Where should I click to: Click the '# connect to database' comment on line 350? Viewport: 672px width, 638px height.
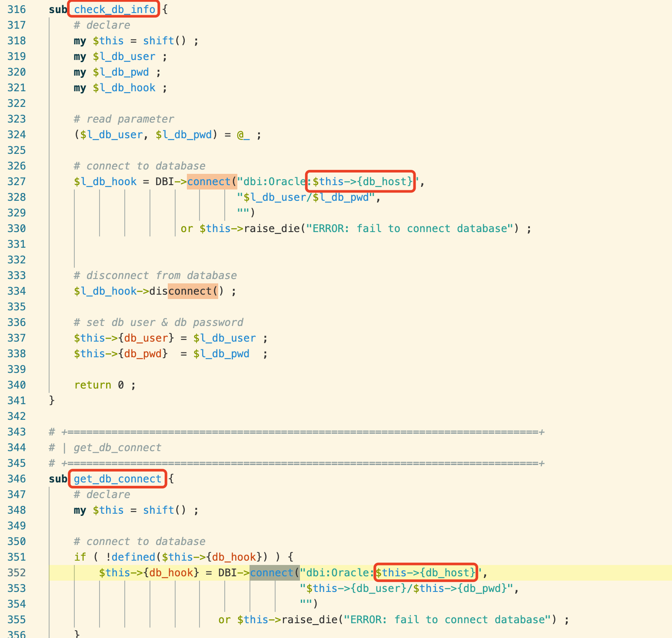(x=140, y=542)
